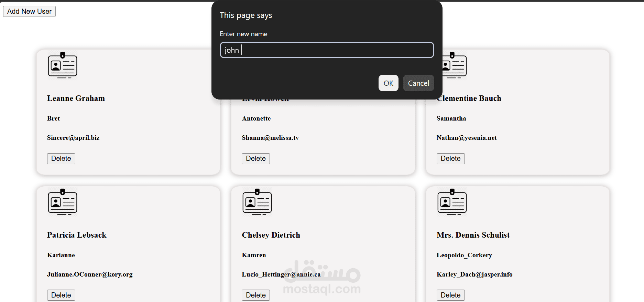Click the email Karley_Dach@jasper.info
This screenshot has height=302, width=644.
pos(474,274)
